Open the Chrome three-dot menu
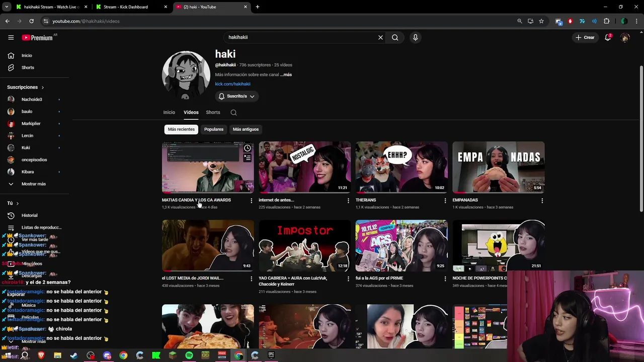The height and width of the screenshot is (362, 644). click(636, 21)
